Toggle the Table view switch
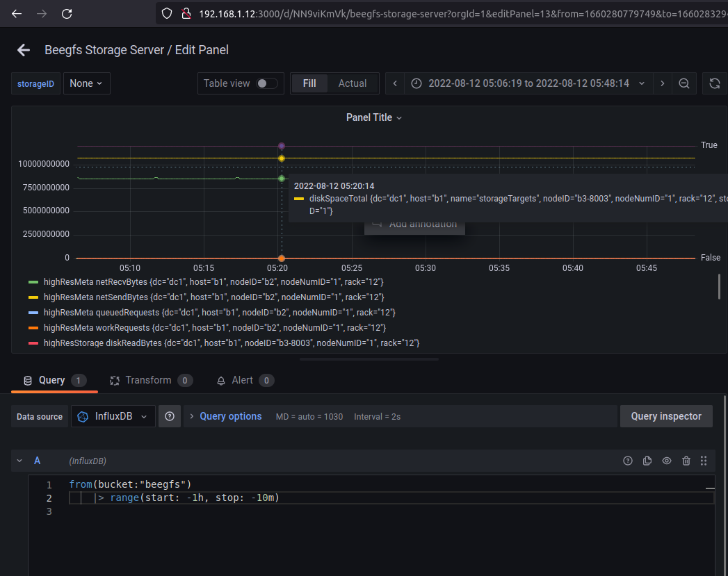The height and width of the screenshot is (576, 728). tap(268, 83)
